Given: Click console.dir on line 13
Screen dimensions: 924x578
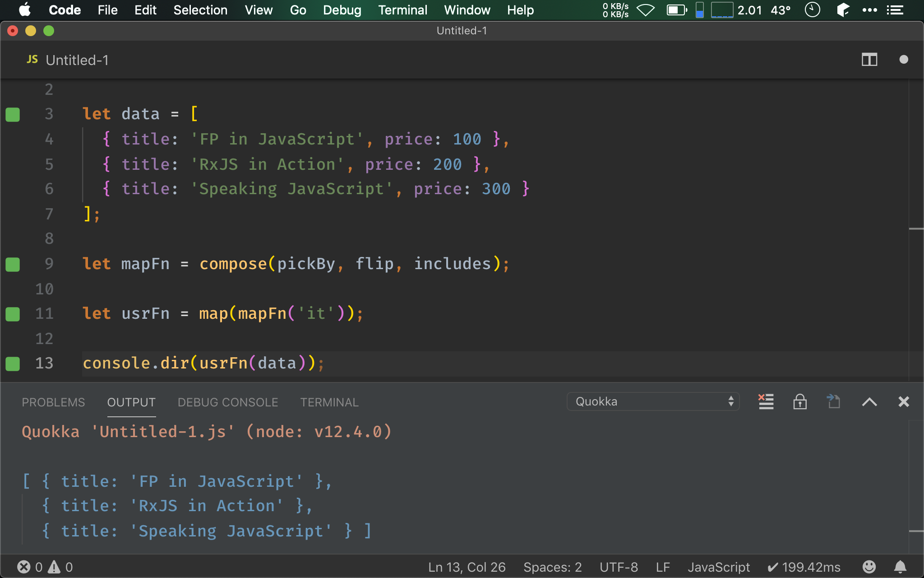Looking at the screenshot, I should (x=136, y=363).
